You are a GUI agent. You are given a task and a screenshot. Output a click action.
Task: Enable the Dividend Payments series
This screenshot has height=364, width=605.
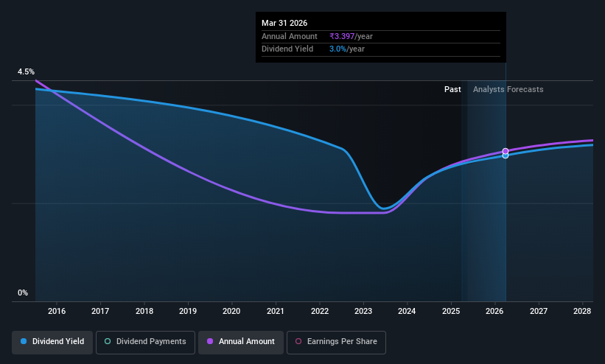pyautogui.click(x=145, y=342)
